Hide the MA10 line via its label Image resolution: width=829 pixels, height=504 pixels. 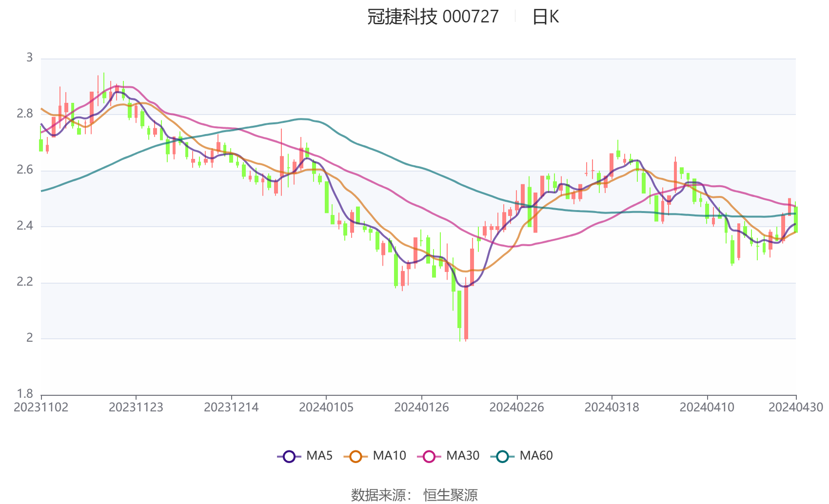(389, 456)
